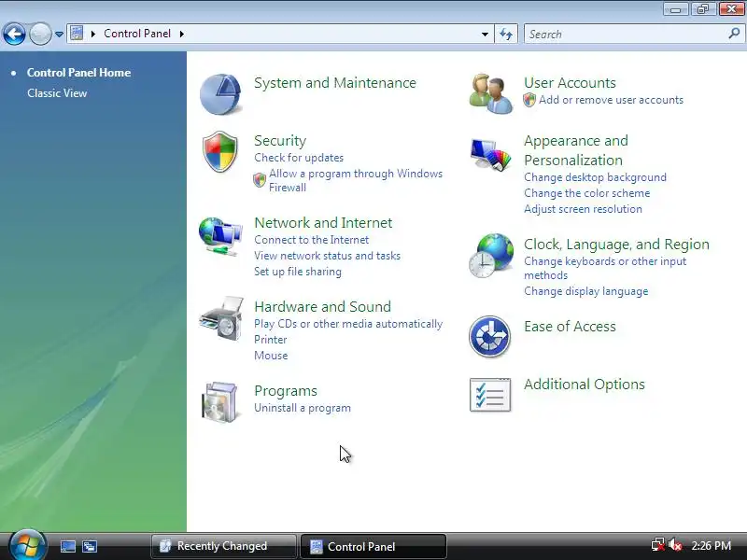This screenshot has height=560, width=747.
Task: Click the Control Panel taskbar button
Action: 373,546
